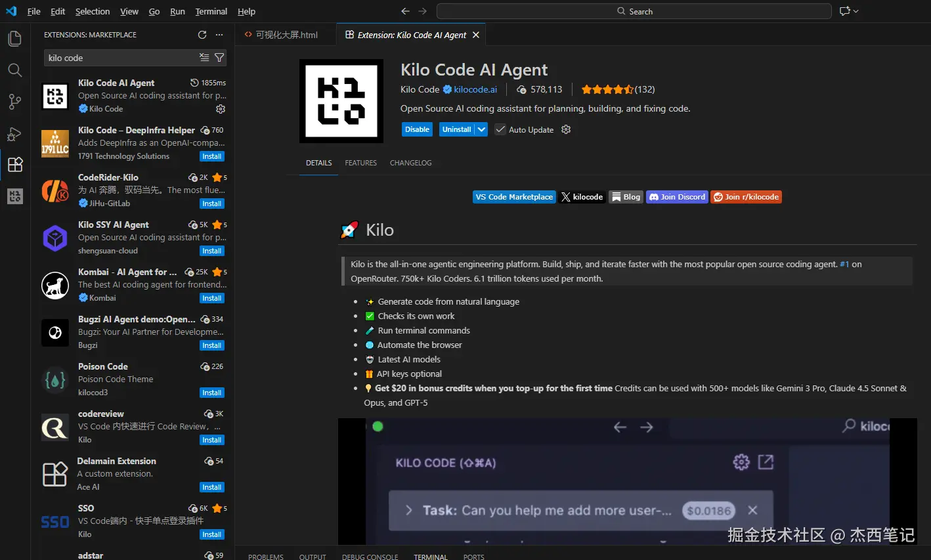Close the Extension: Kilo Code AI Agent tab
Image resolution: width=931 pixels, height=560 pixels.
[476, 35]
